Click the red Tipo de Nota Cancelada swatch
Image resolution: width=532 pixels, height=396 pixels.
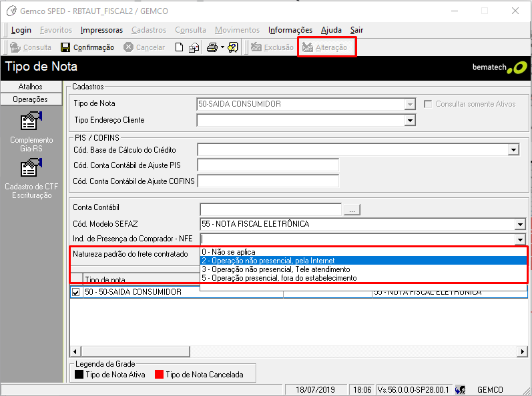(159, 375)
